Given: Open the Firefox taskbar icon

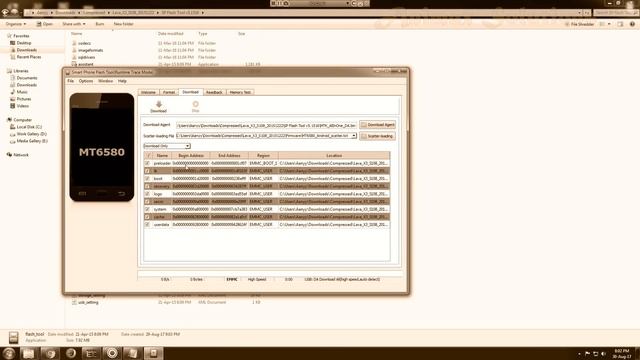Looking at the screenshot, I should click(x=71, y=353).
